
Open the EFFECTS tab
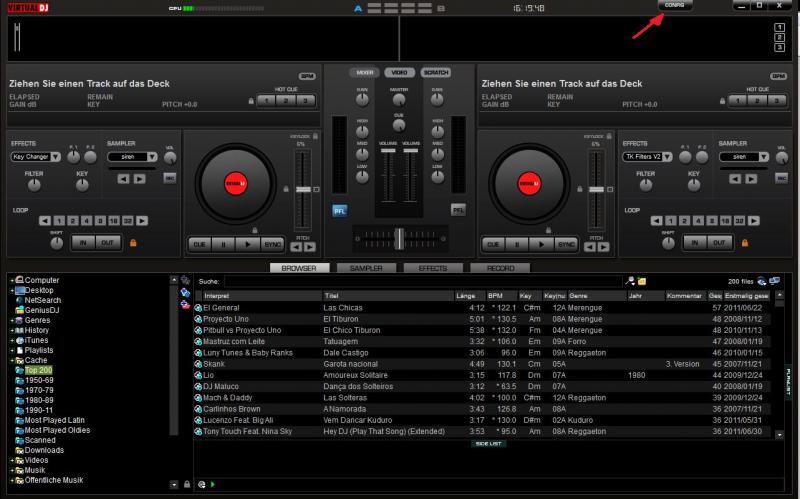tap(433, 268)
